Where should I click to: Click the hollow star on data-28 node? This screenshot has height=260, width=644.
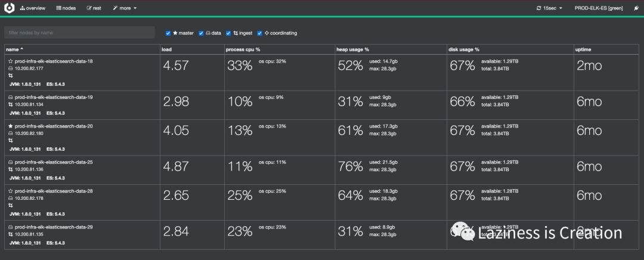click(10, 191)
